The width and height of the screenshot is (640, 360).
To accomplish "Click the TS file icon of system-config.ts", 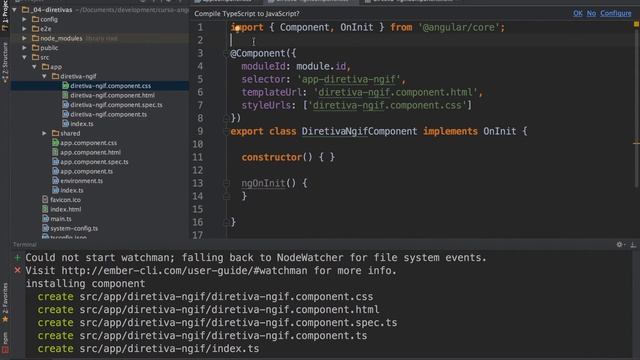I will pos(45,228).
